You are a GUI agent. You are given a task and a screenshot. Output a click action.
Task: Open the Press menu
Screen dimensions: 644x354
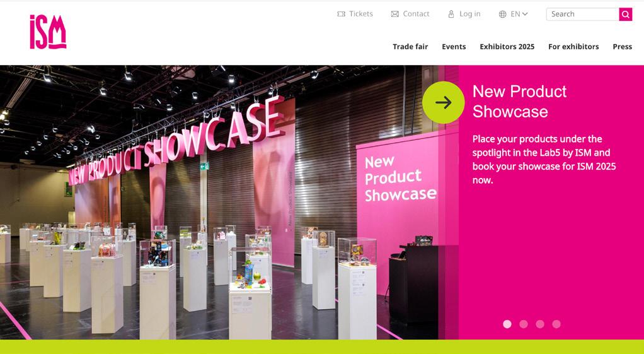(x=622, y=47)
